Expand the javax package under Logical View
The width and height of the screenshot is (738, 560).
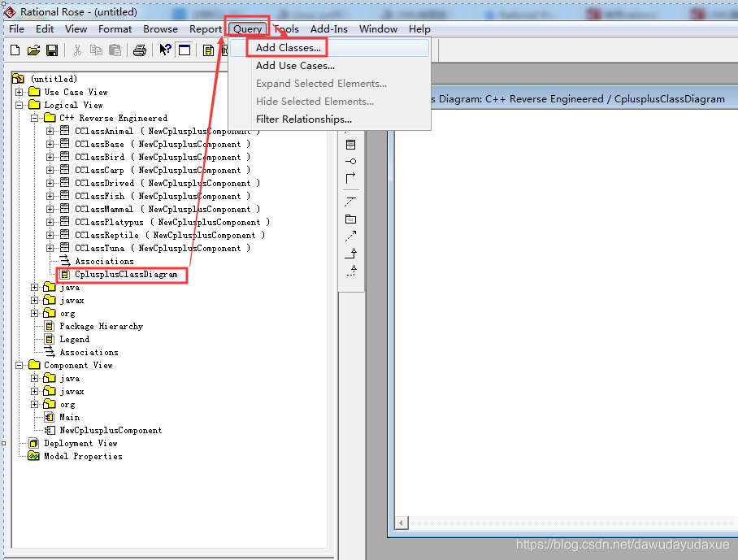34,300
